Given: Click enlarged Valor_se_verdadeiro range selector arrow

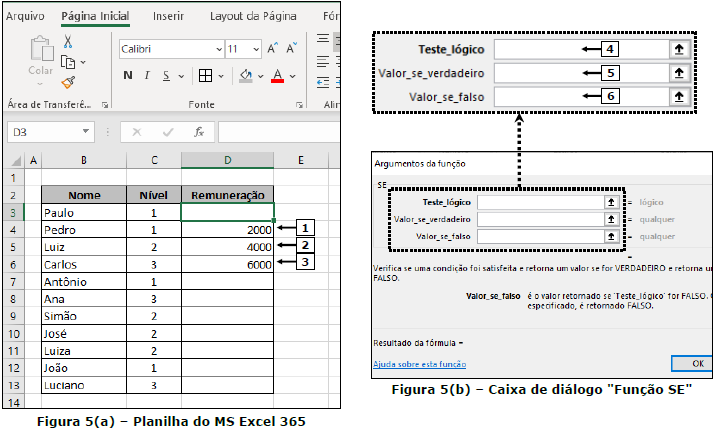Looking at the screenshot, I should pos(679,73).
